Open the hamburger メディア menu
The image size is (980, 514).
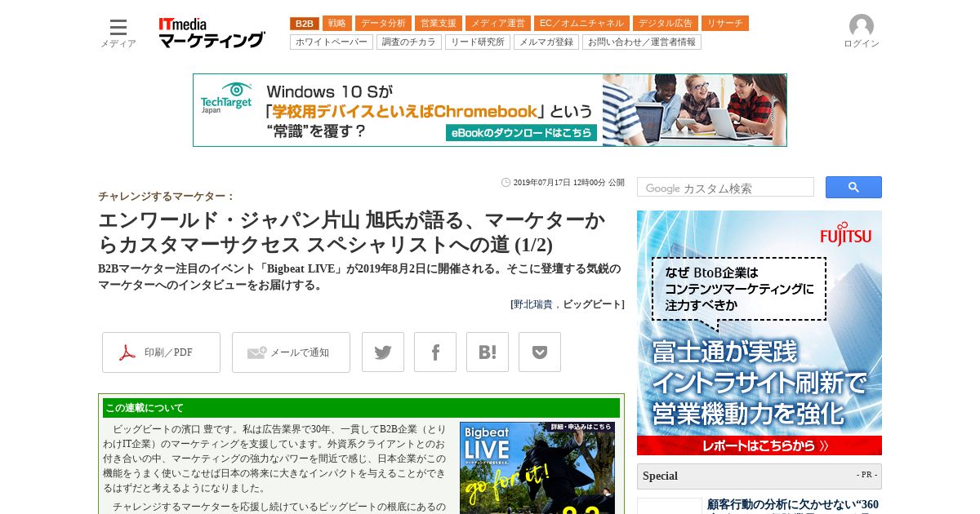coord(118,33)
